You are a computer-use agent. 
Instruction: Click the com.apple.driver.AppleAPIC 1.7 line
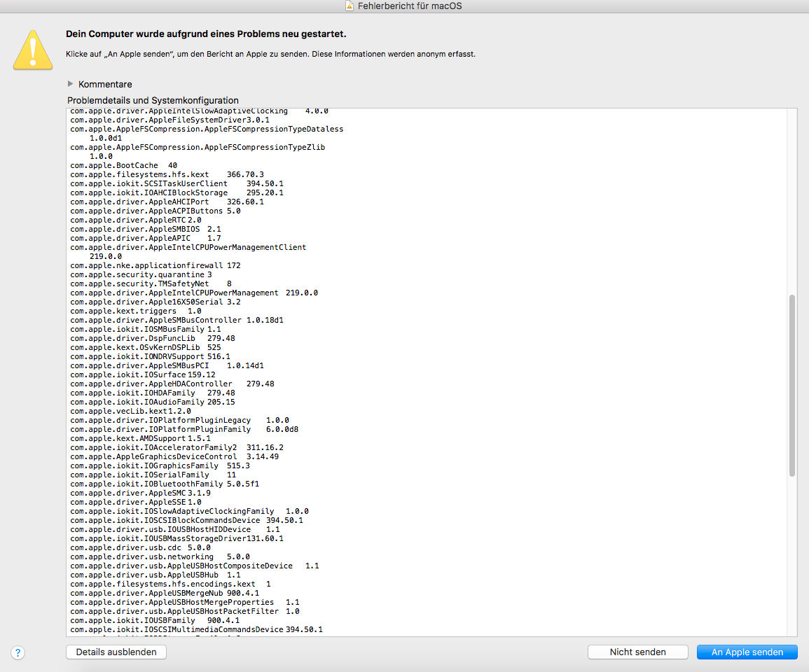tap(146, 238)
